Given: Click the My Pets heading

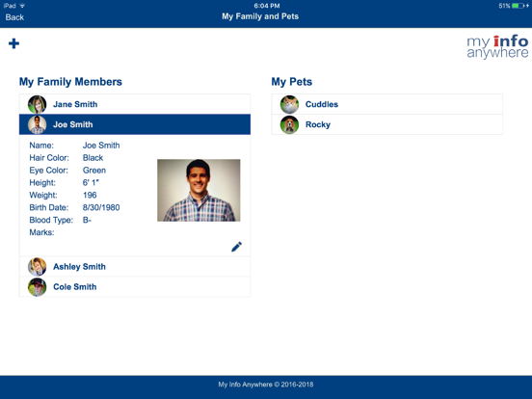Looking at the screenshot, I should click(x=292, y=82).
